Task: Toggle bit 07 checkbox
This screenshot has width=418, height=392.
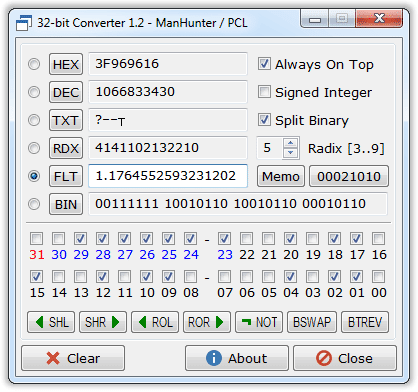Action: point(225,277)
